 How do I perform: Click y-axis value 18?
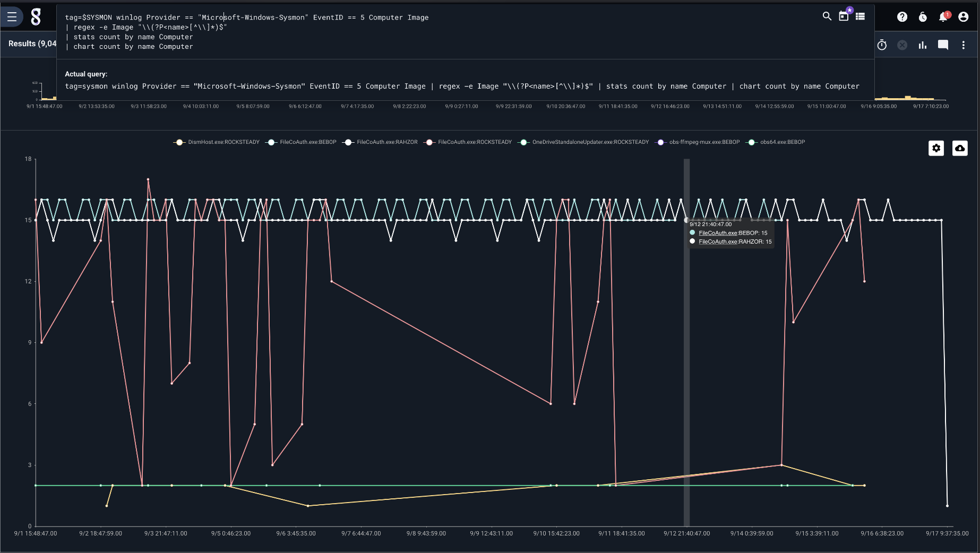tap(28, 159)
